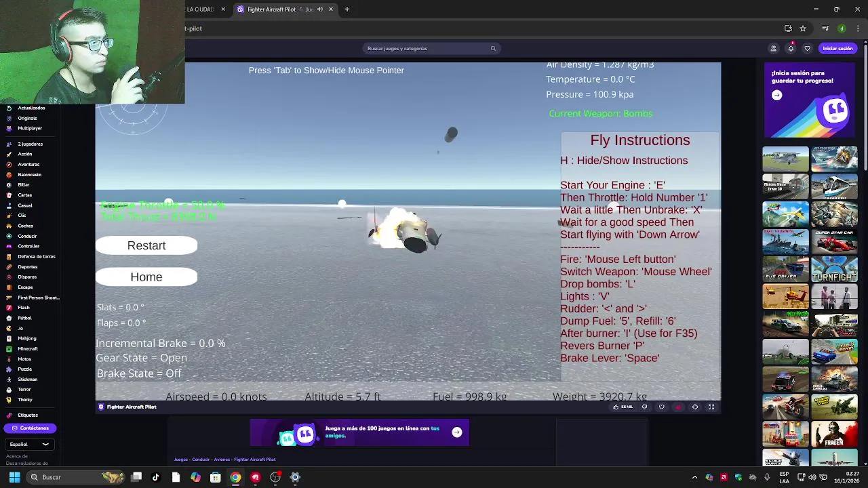Open the Español language dropdown
868x488 pixels.
(30, 445)
